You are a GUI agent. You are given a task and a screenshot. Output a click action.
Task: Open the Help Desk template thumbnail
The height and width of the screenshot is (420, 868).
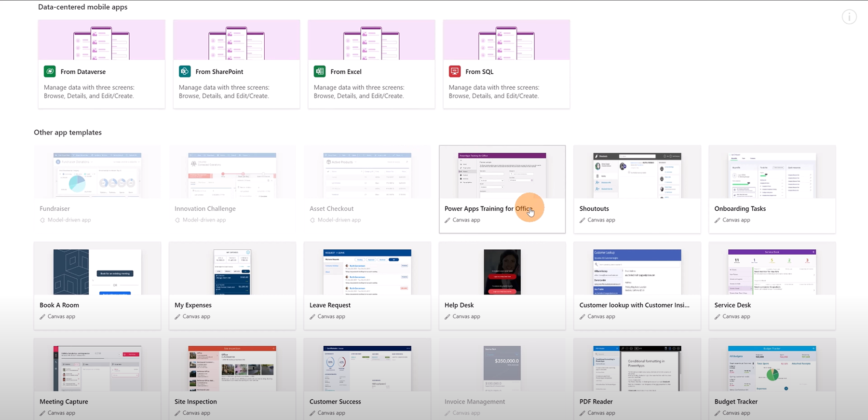tap(502, 272)
